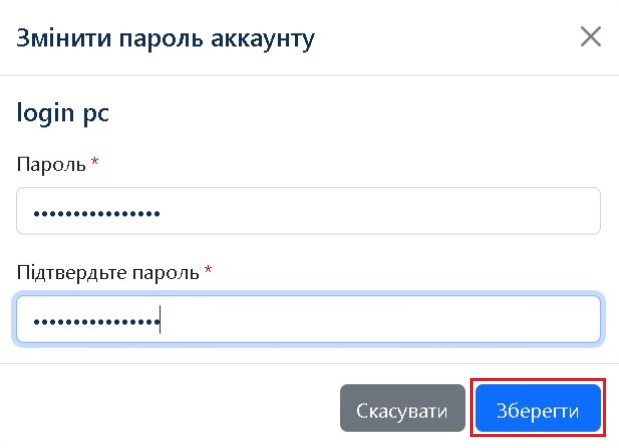Click the red asterisk beside Пароль
The width and height of the screenshot is (619, 448).
pos(95,163)
